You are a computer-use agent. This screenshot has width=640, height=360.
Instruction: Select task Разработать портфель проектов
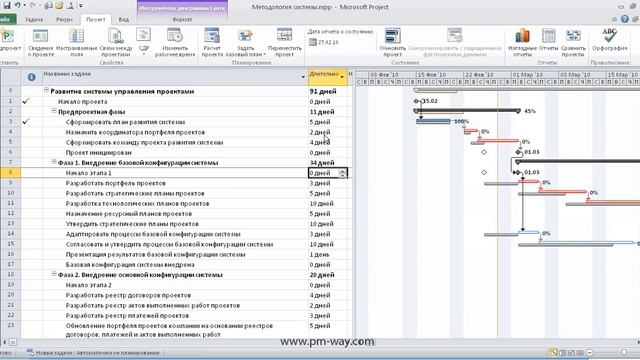pyautogui.click(x=116, y=183)
